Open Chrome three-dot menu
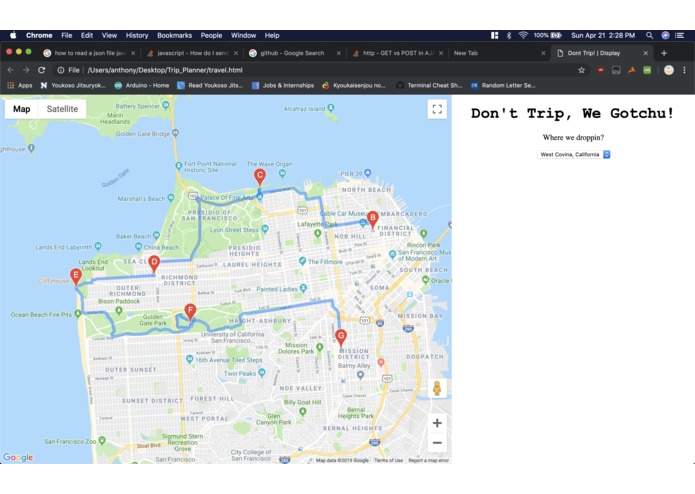695x494 pixels. click(684, 70)
